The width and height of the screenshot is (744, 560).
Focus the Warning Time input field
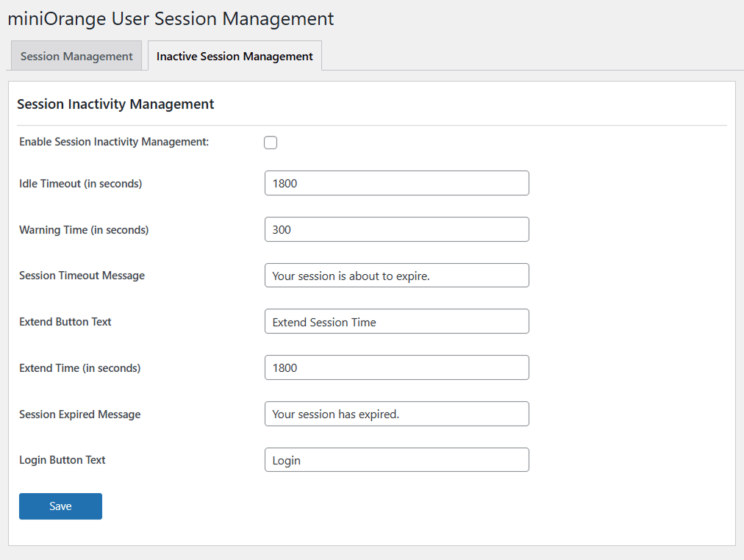point(397,229)
